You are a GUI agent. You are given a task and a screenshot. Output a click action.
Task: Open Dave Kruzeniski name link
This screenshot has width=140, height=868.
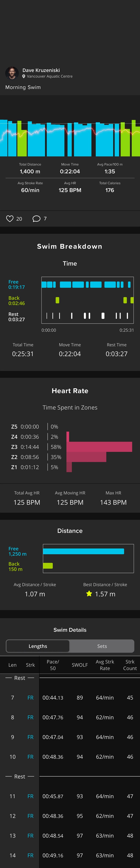pos(41,70)
